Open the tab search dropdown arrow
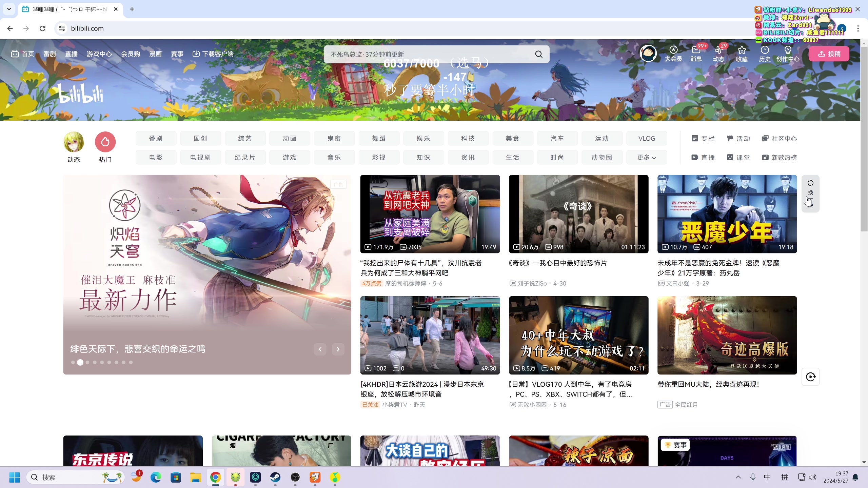This screenshot has width=868, height=488. [x=9, y=9]
